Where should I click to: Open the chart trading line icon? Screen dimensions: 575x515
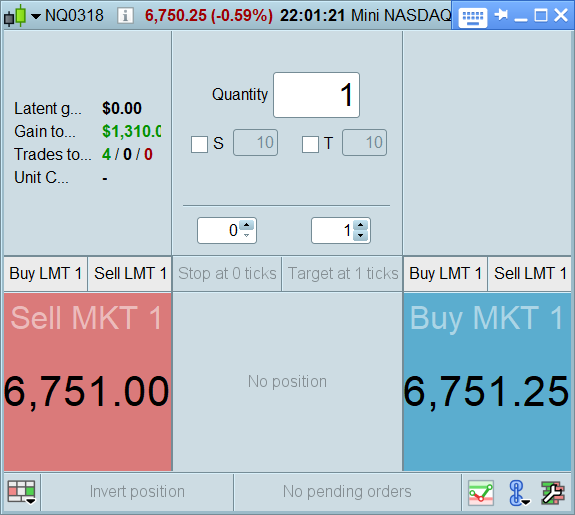[x=481, y=493]
